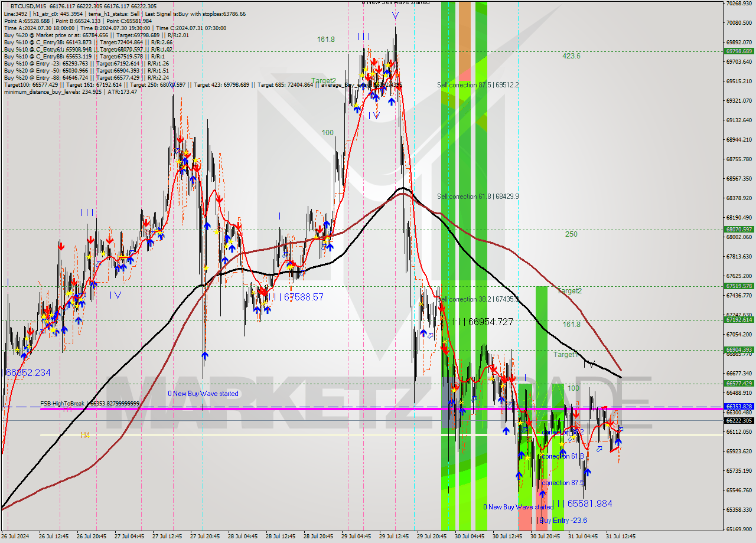Click the '| | | 66954.727' wave label

tap(482, 322)
